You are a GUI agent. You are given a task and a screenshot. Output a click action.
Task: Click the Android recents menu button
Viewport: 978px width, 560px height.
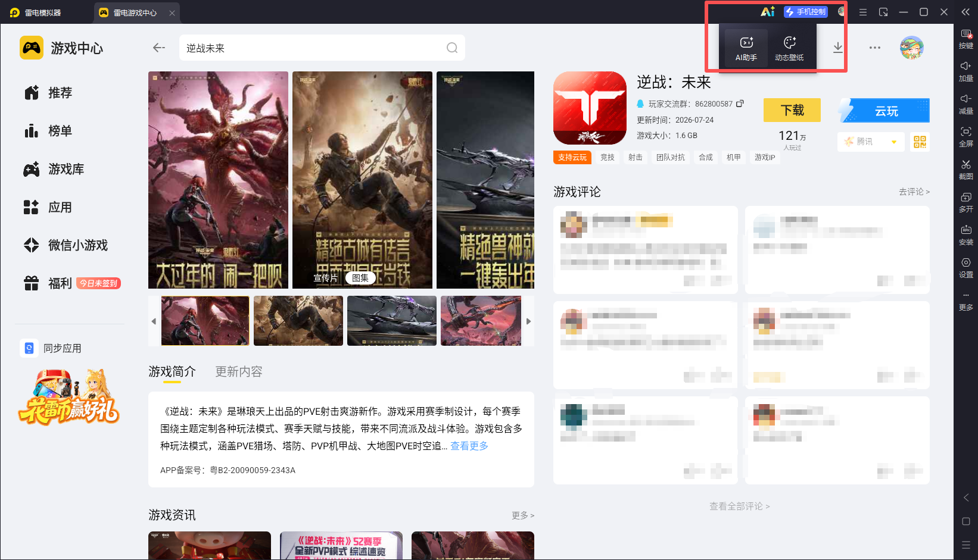tap(965, 545)
